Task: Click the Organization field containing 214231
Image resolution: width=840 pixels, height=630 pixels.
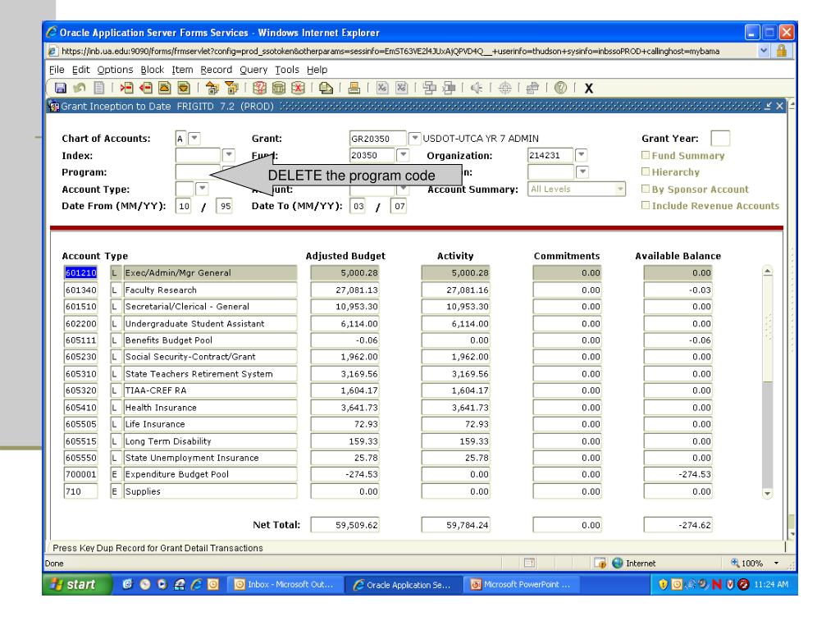Action: (550, 155)
